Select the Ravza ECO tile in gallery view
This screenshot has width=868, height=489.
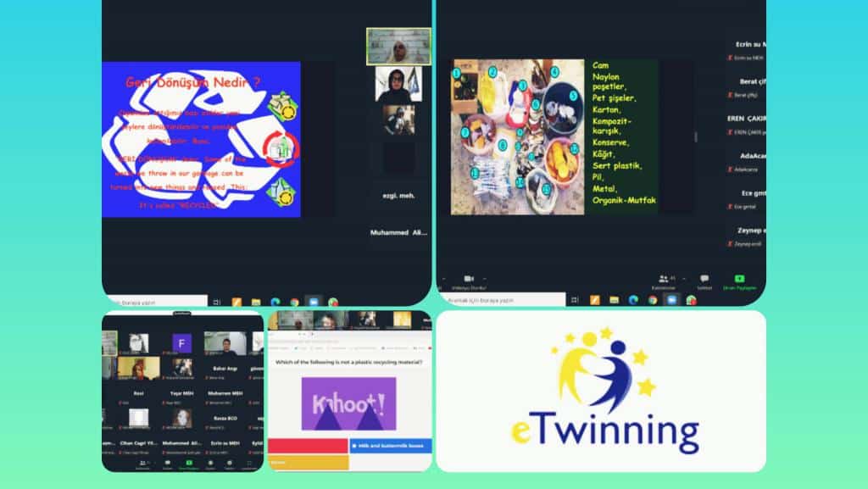225,418
